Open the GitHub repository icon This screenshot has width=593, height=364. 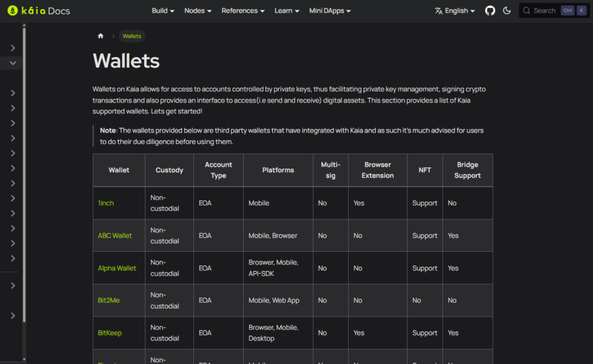(x=490, y=10)
